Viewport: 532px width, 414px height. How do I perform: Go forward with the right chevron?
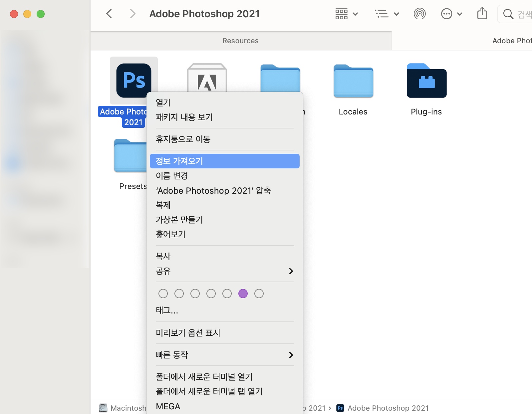coord(133,14)
